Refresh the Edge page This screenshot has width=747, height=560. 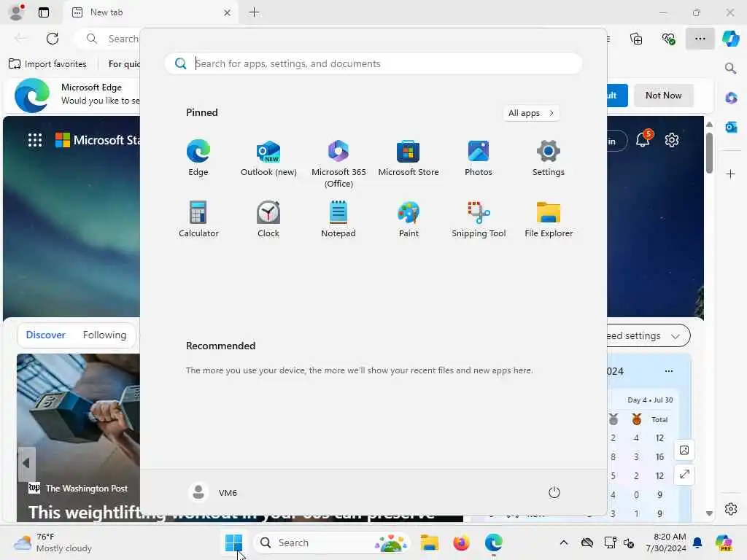click(53, 39)
